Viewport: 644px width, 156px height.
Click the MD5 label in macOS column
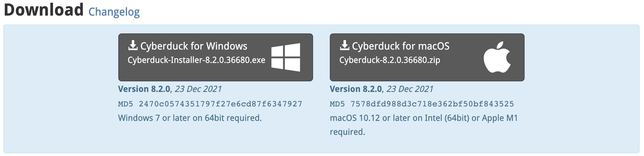337,104
